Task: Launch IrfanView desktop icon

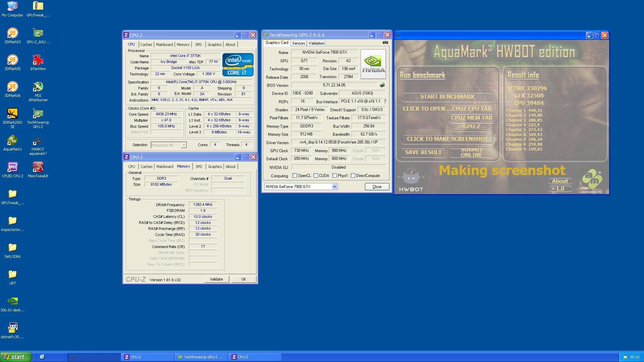Action: click(x=38, y=63)
